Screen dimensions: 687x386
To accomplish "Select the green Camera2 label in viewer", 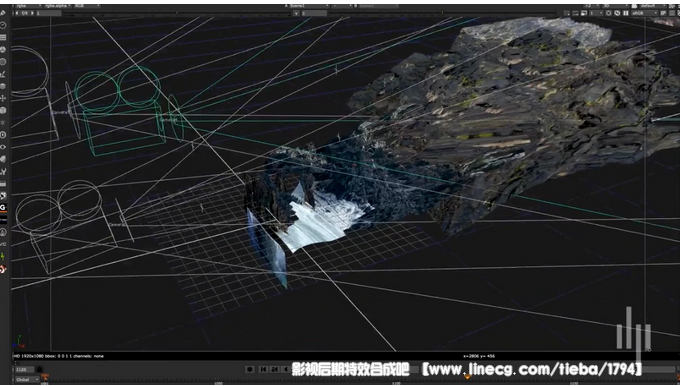I will tap(168, 120).
